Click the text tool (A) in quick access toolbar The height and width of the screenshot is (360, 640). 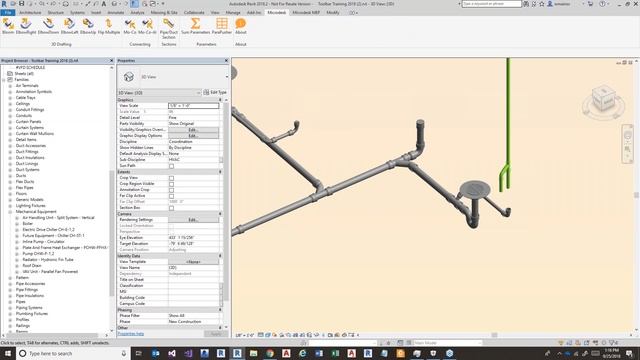pos(104,4)
